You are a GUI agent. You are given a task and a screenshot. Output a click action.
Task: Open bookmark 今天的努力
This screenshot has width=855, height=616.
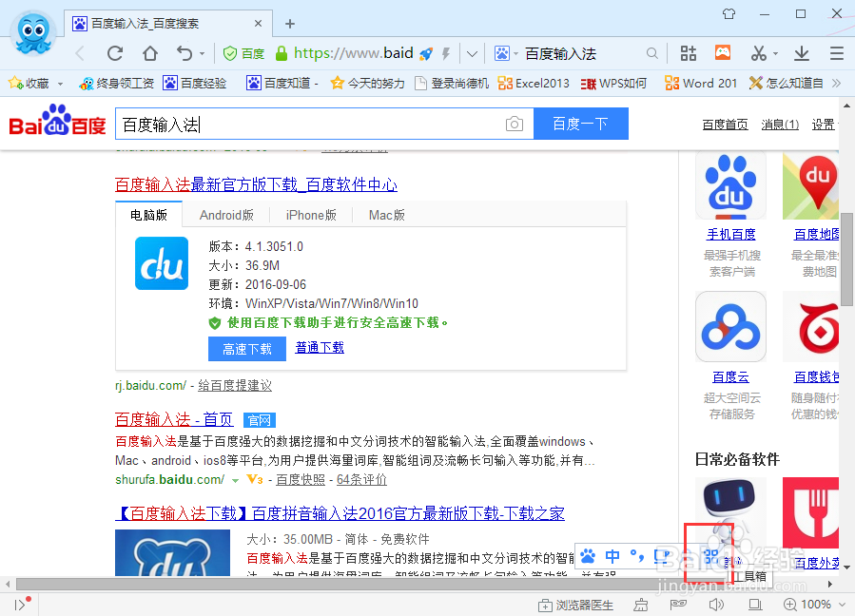point(368,83)
